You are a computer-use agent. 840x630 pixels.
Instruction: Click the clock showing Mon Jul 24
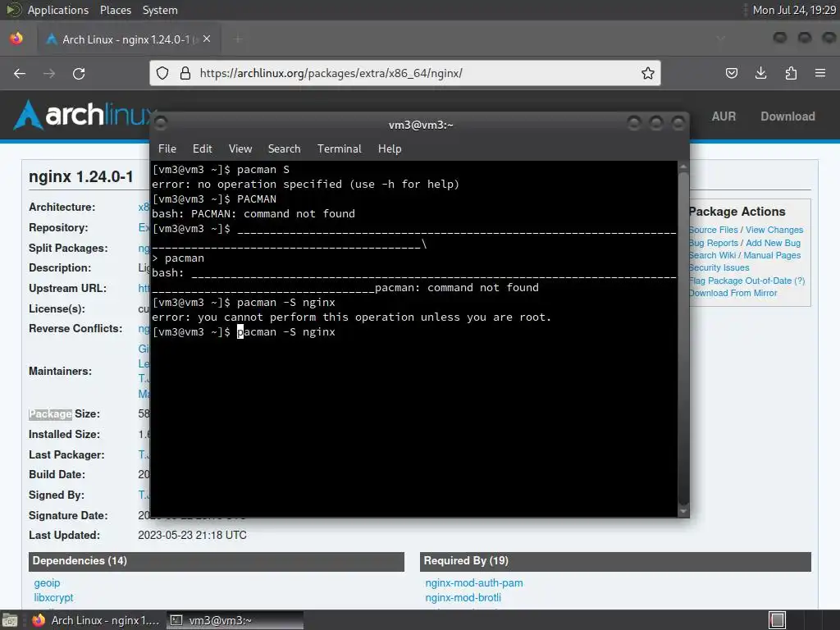pyautogui.click(x=794, y=10)
